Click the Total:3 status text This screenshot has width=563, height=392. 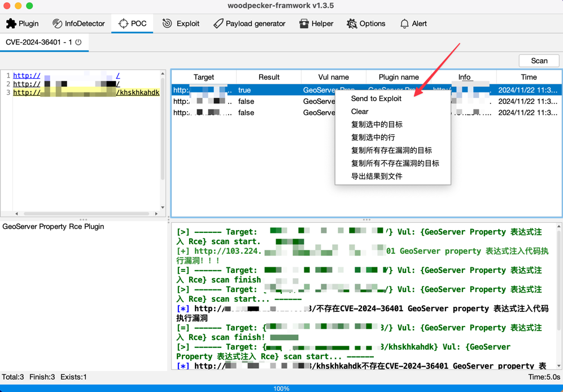(x=12, y=377)
